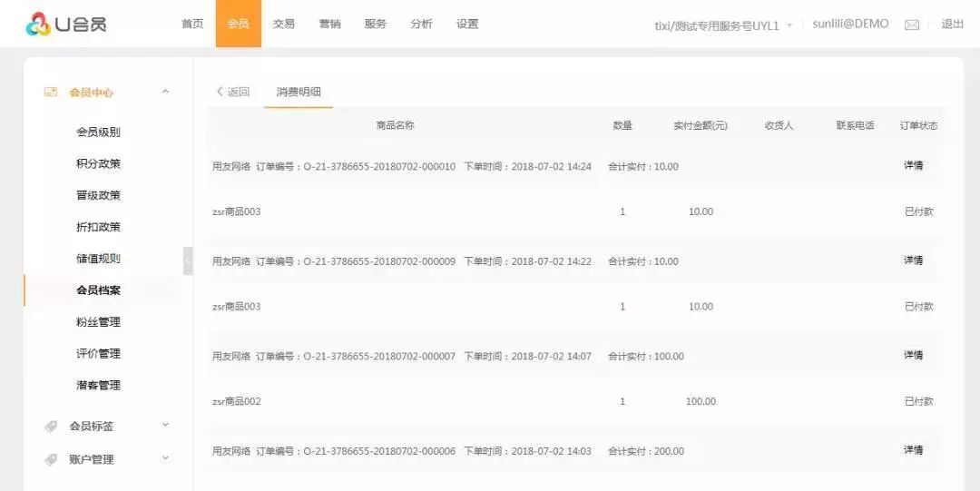Viewport: 980px width, 491px height.
Task: Click order number O-21-3786655-20180702-000009
Action: pos(379,260)
